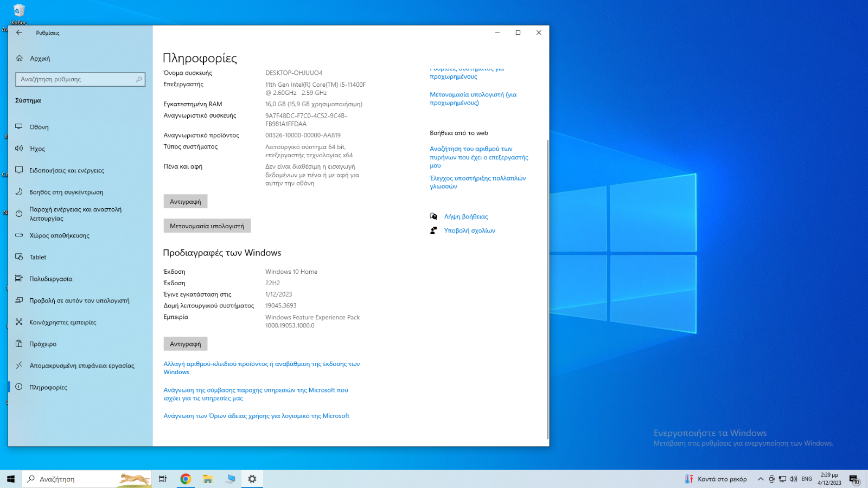This screenshot has width=868, height=488.
Task: Click the Υποβολή σχολίων link
Action: 470,230
